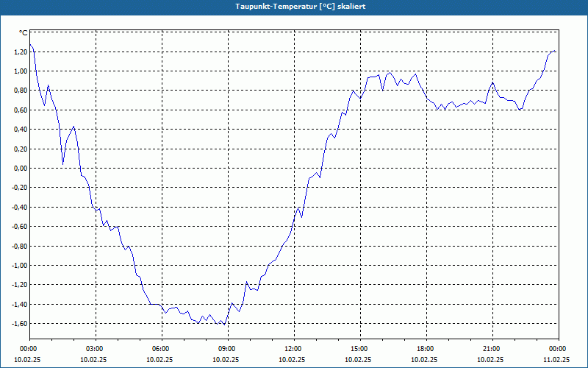The width and height of the screenshot is (588, 368).
Task: Click the °C unit label on y-axis
Action: [x=24, y=33]
